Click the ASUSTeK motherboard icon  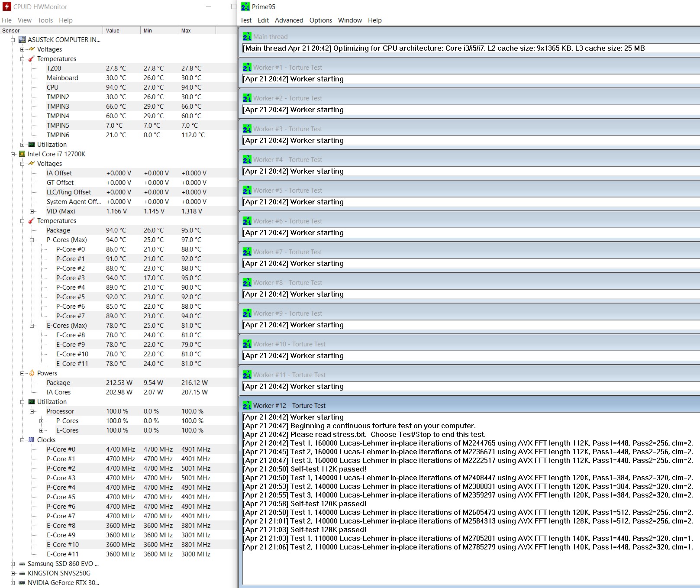click(22, 40)
